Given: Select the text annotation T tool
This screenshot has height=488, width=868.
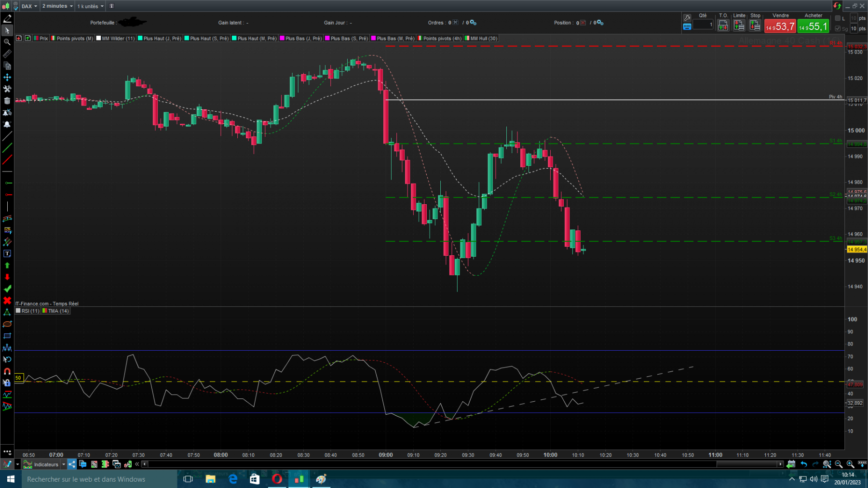Looking at the screenshot, I should coord(7,253).
